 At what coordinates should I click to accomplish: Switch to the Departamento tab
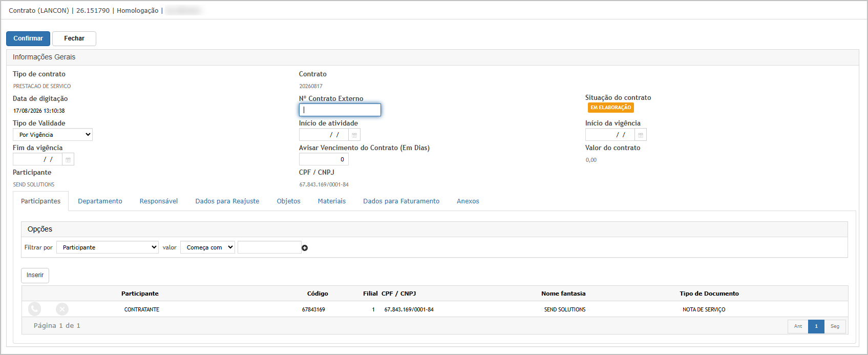click(100, 201)
